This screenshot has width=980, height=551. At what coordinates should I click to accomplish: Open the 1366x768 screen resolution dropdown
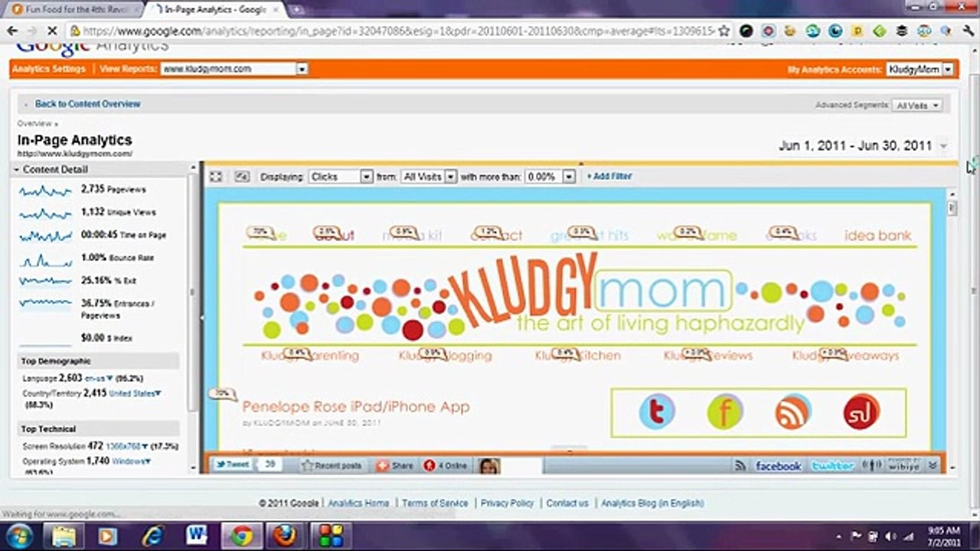coord(127,446)
